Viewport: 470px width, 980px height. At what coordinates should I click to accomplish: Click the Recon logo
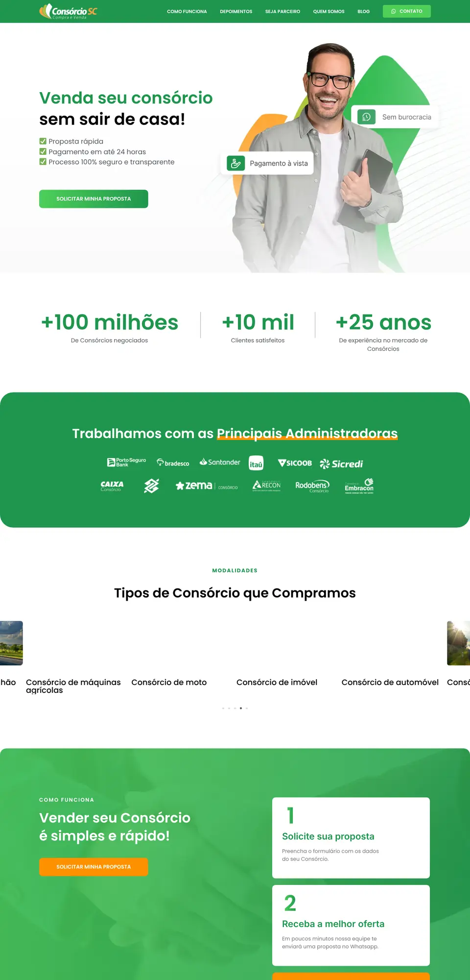(x=266, y=486)
